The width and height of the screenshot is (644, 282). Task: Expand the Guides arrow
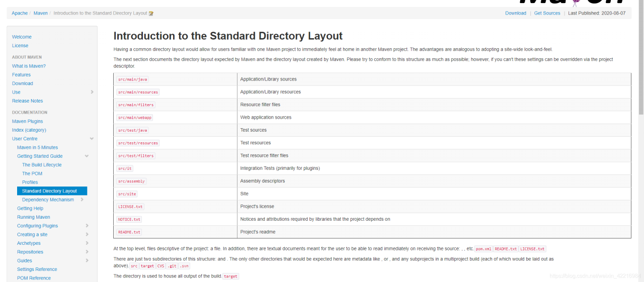87,260
